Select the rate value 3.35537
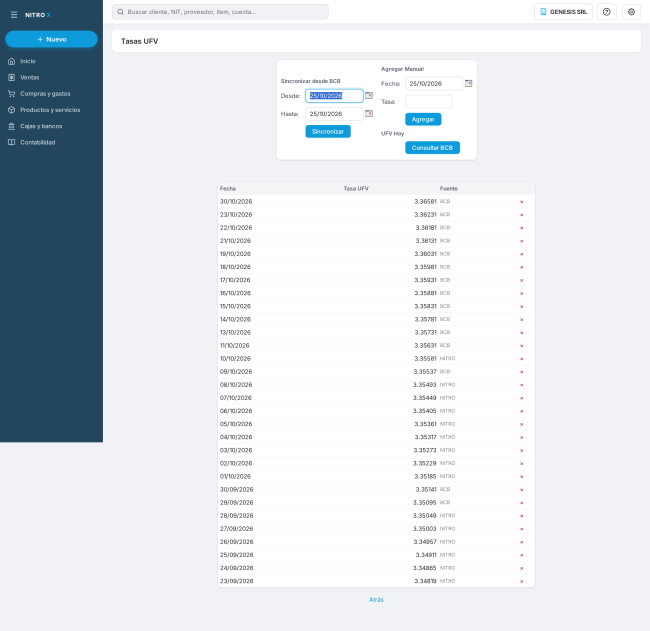 pyautogui.click(x=425, y=371)
